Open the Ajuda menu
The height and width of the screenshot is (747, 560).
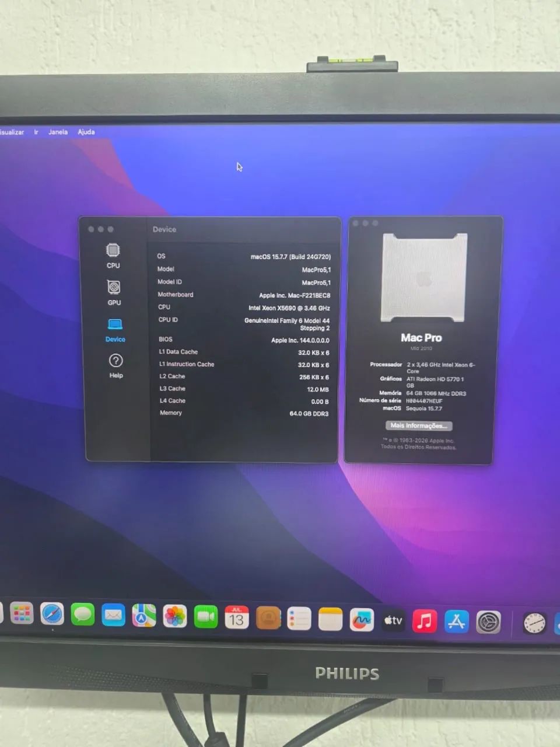click(86, 132)
